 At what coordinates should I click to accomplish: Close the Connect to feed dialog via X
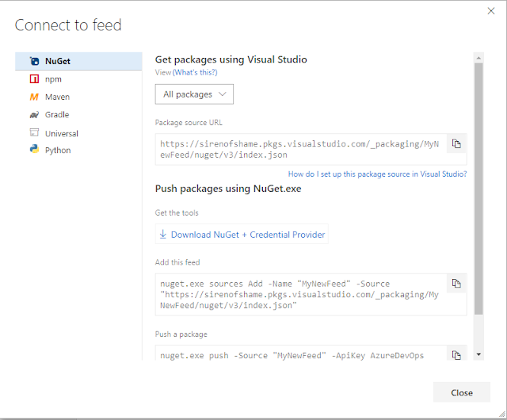(491, 11)
